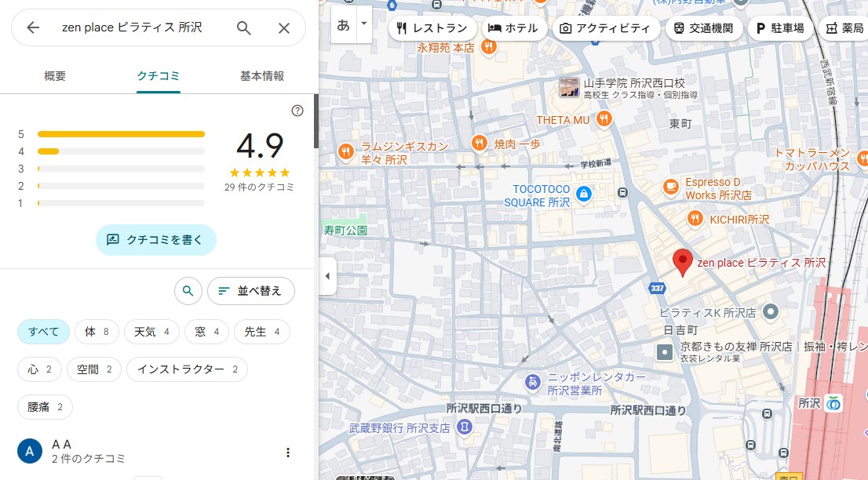The width and height of the screenshot is (868, 480).
Task: Switch to the 概要 tab
Action: [55, 76]
